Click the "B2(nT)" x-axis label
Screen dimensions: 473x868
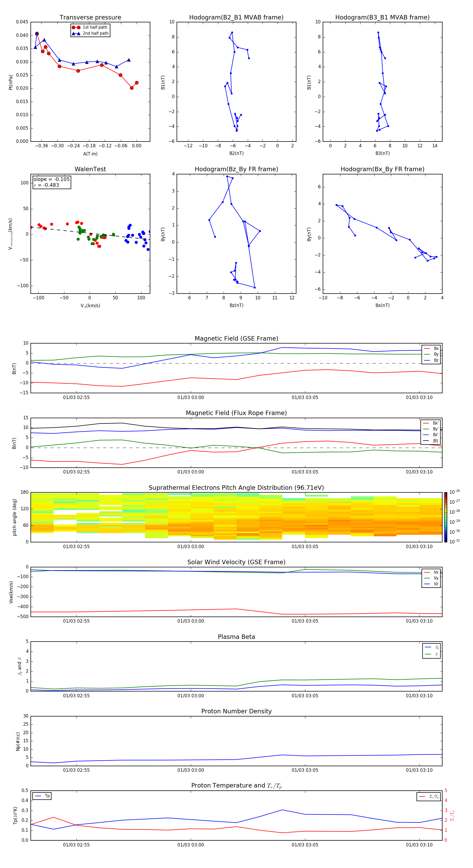[236, 153]
